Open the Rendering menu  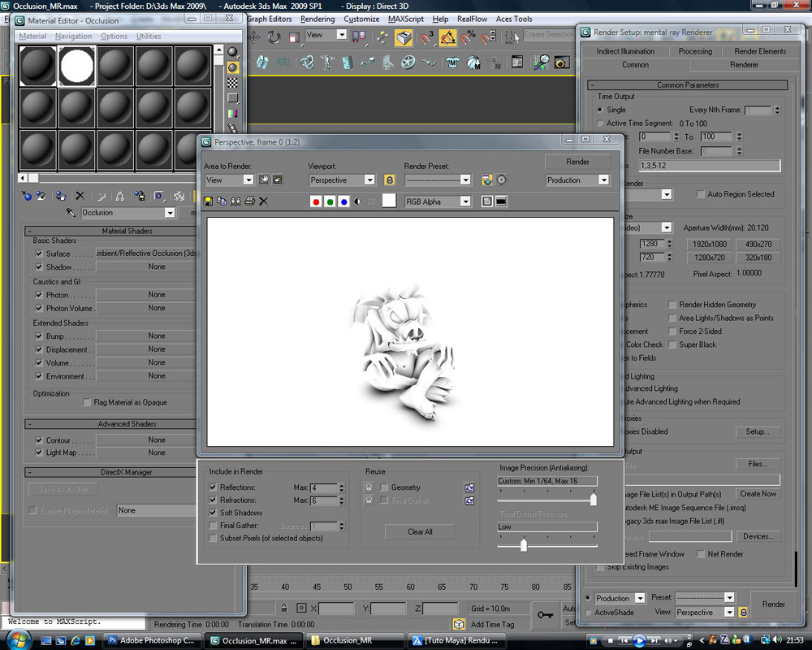click(317, 19)
